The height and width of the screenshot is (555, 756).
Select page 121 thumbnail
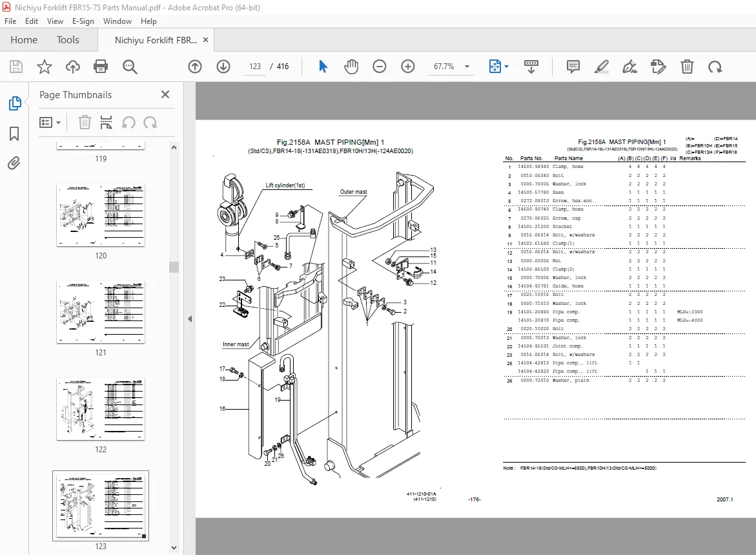(x=101, y=312)
